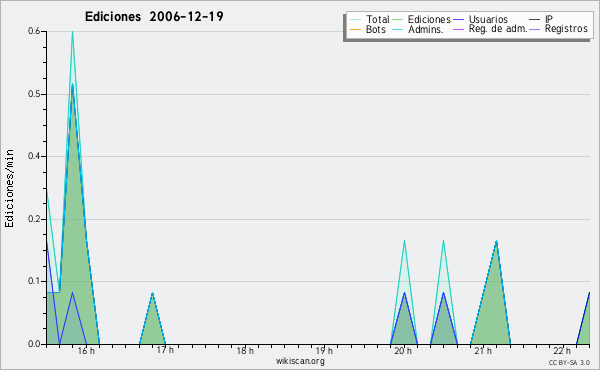Click the 0.4 y-axis value
This screenshot has width=600, height=370.
point(34,156)
